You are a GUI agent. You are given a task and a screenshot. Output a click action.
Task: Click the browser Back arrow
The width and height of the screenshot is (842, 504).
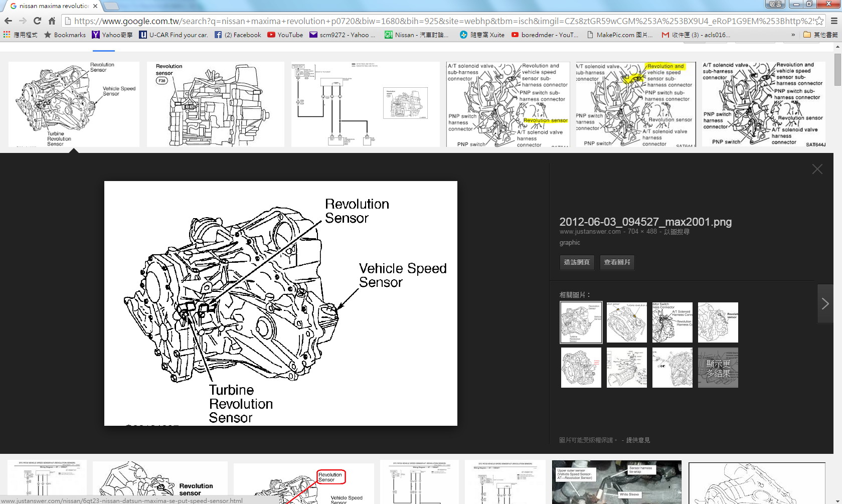pos(8,21)
